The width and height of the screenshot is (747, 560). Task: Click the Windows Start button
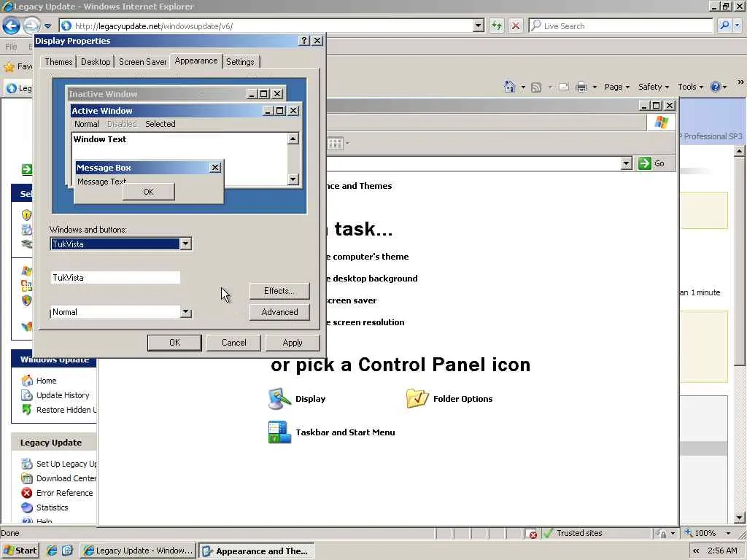click(x=20, y=551)
